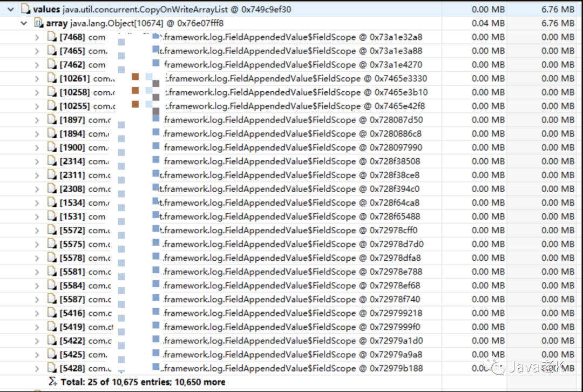583x392 pixels.
Task: Click the object icon for entry [2308]
Action: (52, 188)
